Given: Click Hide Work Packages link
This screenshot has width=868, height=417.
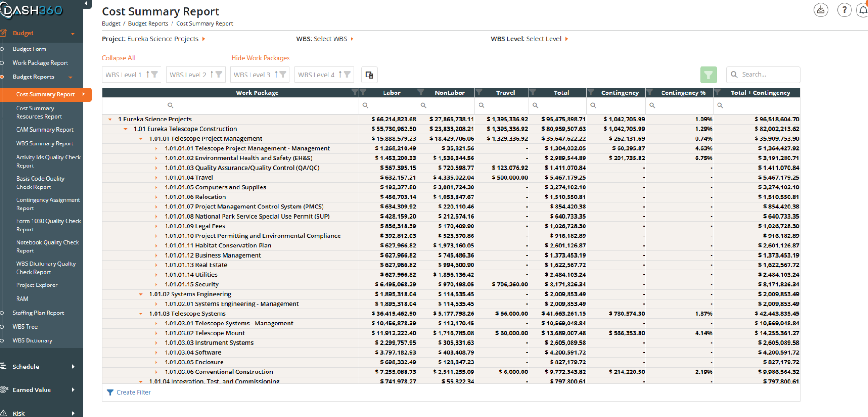Looking at the screenshot, I should click(261, 58).
